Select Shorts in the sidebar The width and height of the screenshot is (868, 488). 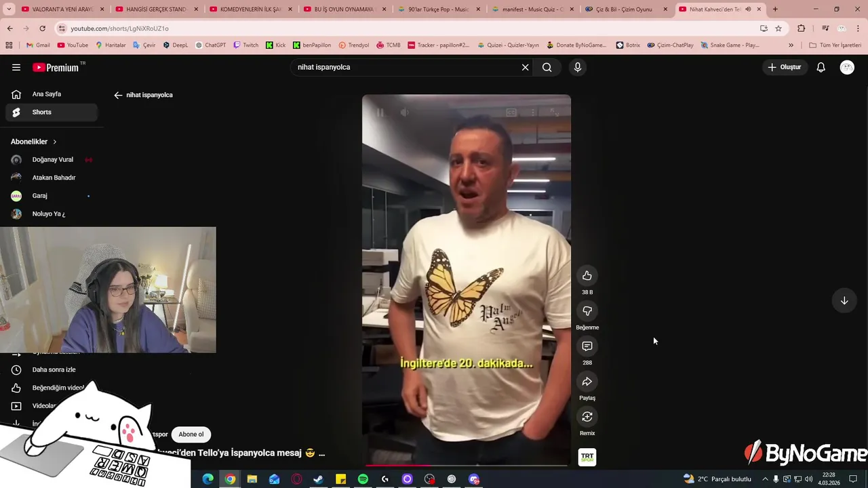(x=52, y=112)
